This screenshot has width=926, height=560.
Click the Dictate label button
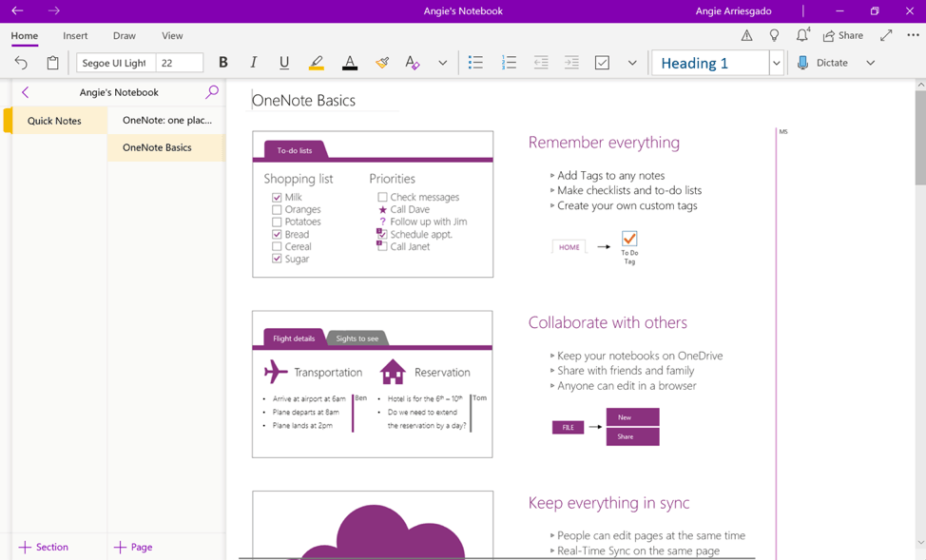pyautogui.click(x=832, y=63)
